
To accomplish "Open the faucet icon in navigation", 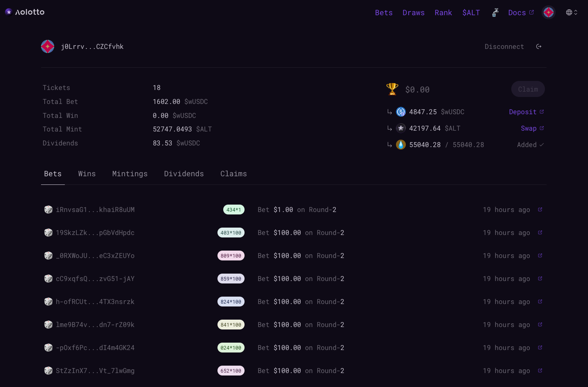I will [x=495, y=13].
